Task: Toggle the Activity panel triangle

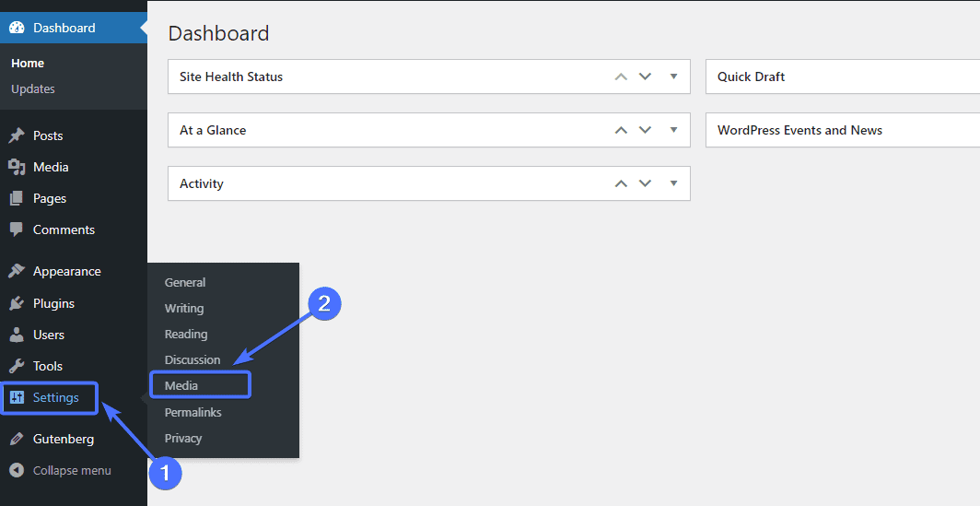Action: 674,183
